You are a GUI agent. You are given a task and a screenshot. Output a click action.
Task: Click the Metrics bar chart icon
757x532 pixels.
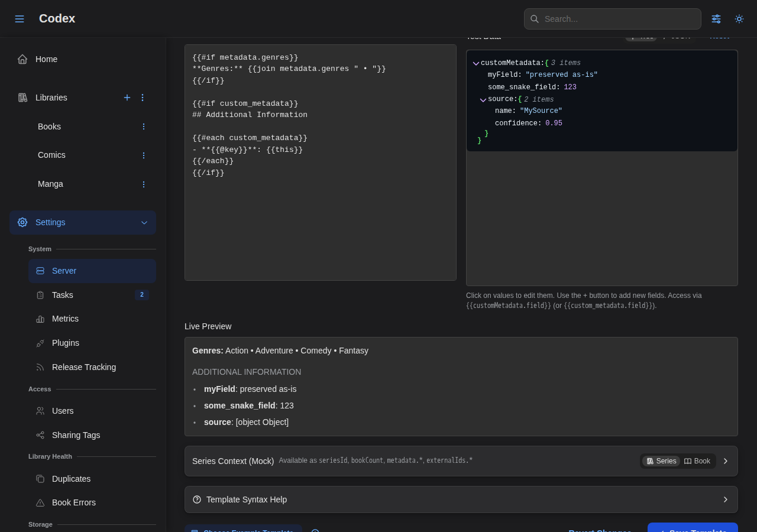tap(40, 319)
